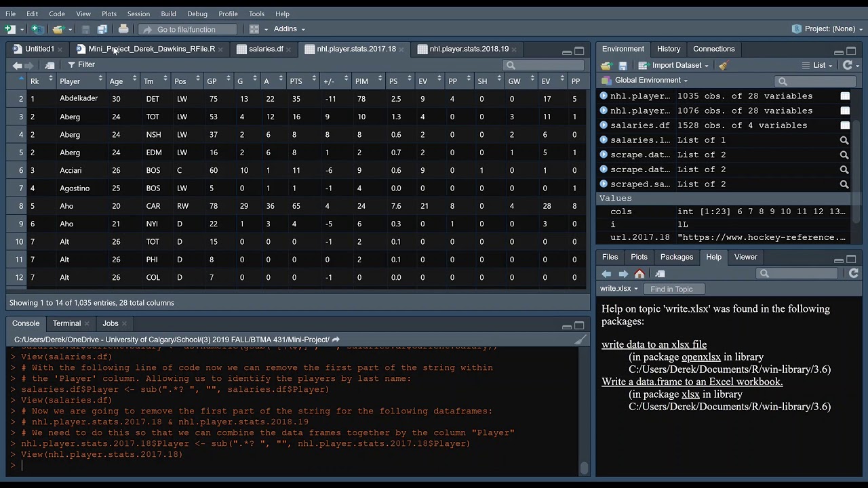Toggle the data viewer Filter
The height and width of the screenshot is (488, 868).
click(81, 64)
